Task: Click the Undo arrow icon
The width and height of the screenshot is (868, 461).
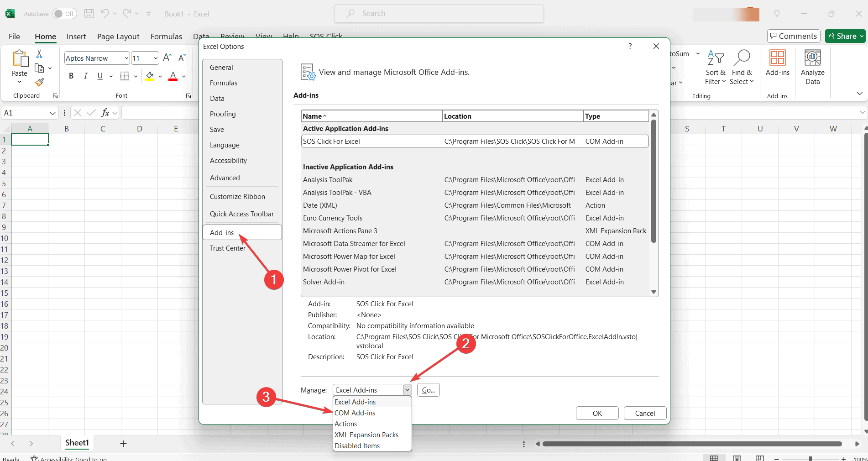Action: pyautogui.click(x=105, y=14)
